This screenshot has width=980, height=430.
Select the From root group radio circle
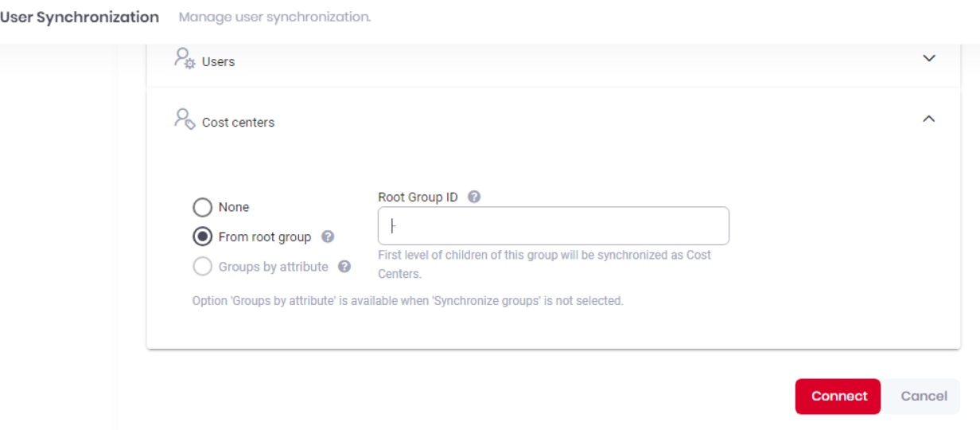coord(202,237)
